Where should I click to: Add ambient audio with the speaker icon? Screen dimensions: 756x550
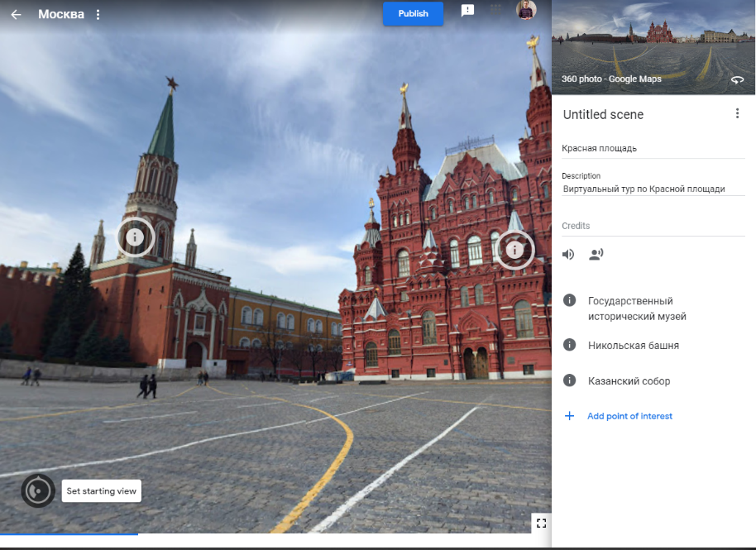[x=568, y=255]
